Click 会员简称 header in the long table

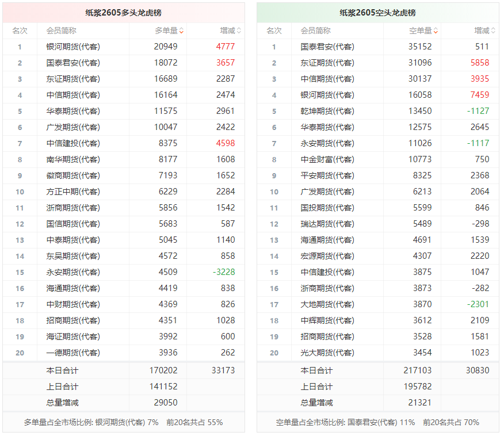62,31
